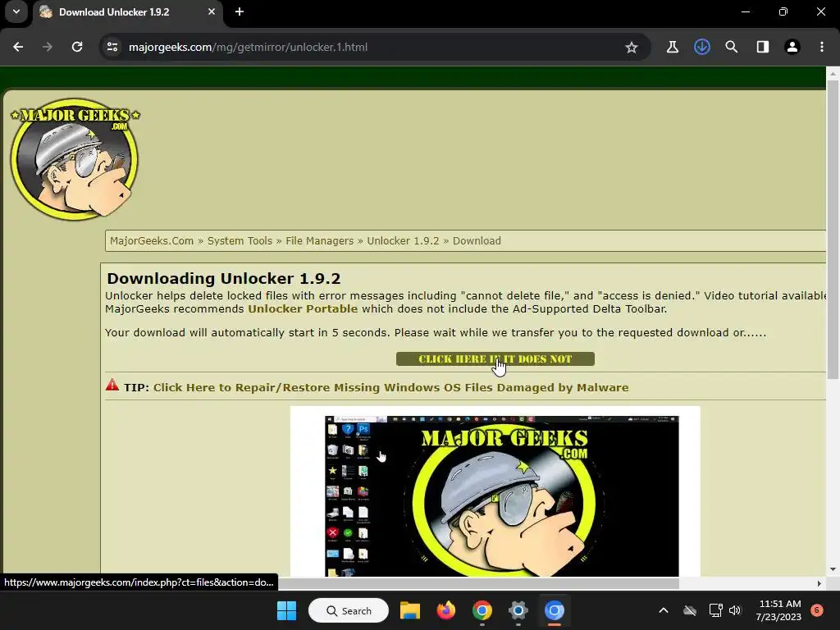Open Chrome Labs flask icon
The image size is (840, 630).
tap(673, 47)
